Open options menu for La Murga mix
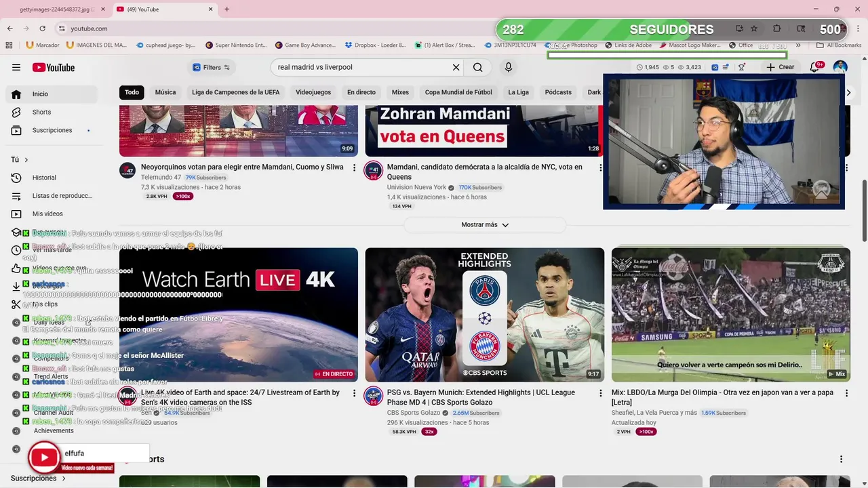This screenshot has height=488, width=868. pyautogui.click(x=846, y=393)
